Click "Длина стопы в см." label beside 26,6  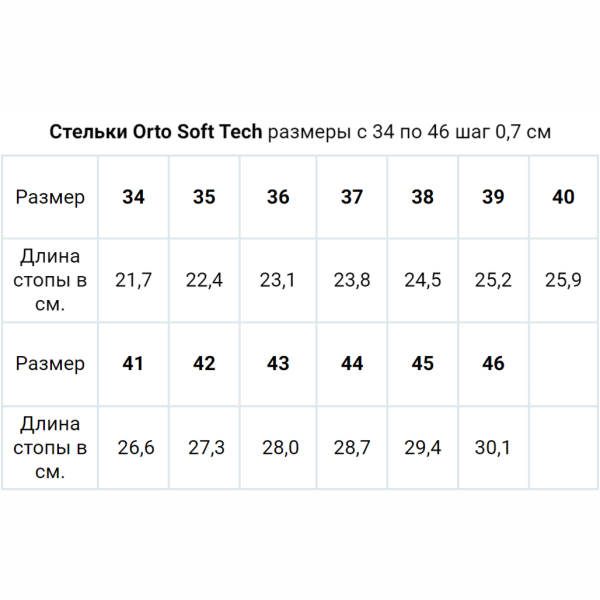coord(50,447)
